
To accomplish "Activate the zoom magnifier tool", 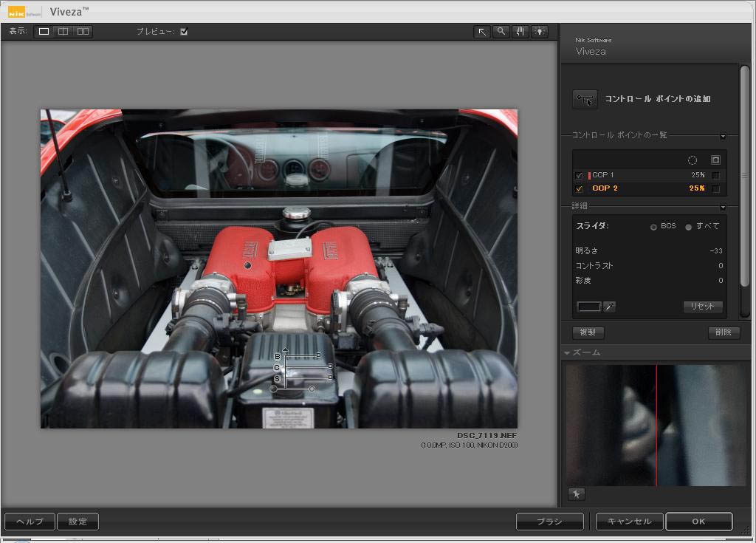I will point(501,32).
